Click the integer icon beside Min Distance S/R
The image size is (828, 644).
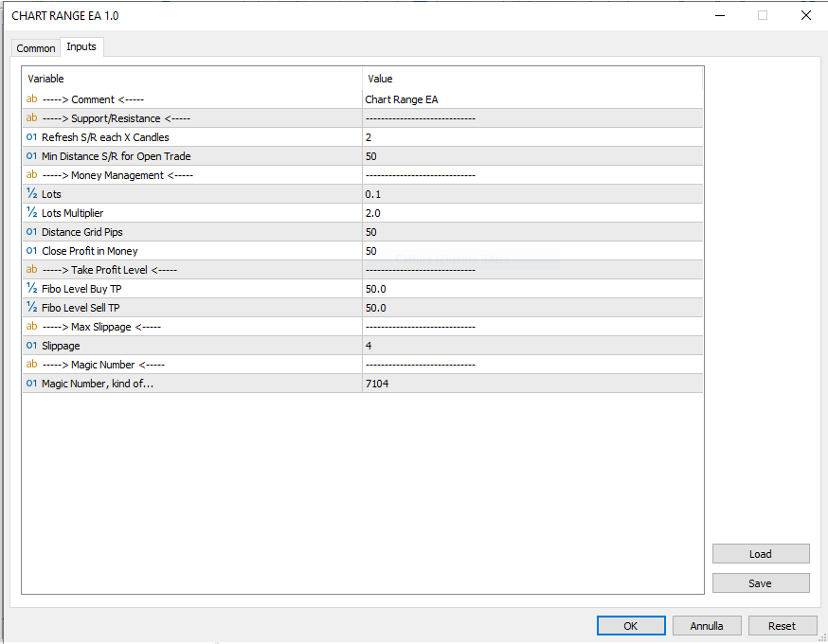pyautogui.click(x=31, y=156)
